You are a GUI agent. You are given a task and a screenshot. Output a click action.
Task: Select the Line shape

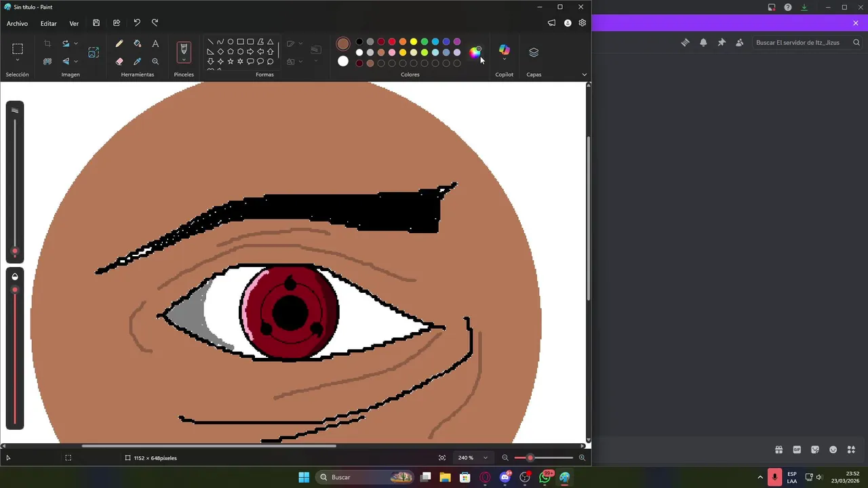point(210,41)
